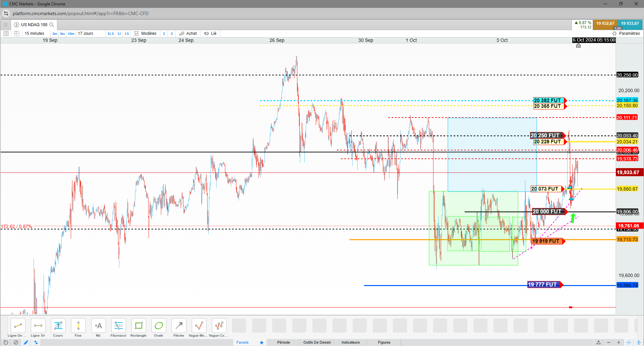Select the Rectangle drawing tool
644x346 pixels.
138,328
